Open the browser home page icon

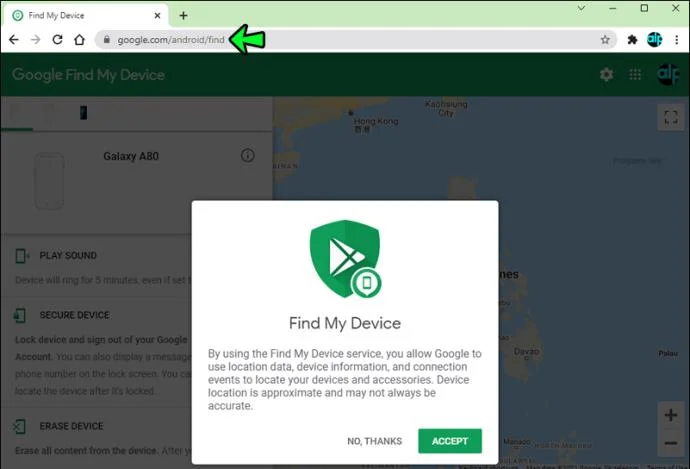click(x=79, y=40)
